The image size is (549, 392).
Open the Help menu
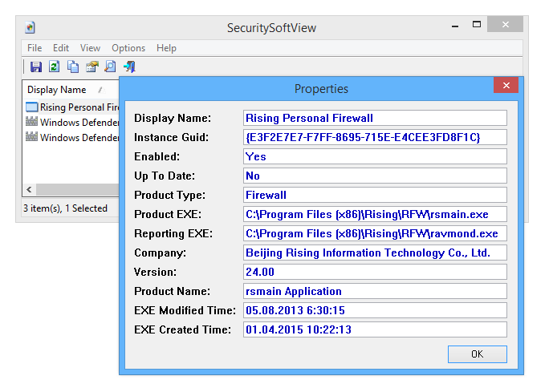point(166,48)
